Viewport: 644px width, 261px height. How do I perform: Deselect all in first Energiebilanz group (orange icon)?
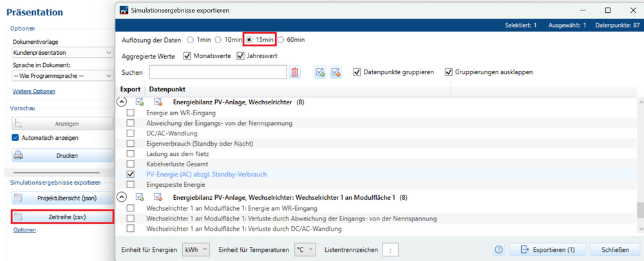coord(158,102)
